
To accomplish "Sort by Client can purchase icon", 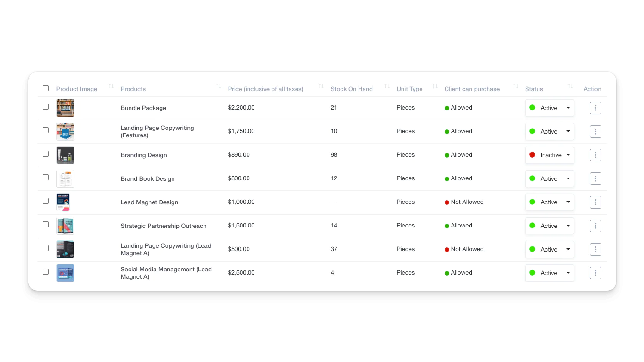I will tap(515, 86).
